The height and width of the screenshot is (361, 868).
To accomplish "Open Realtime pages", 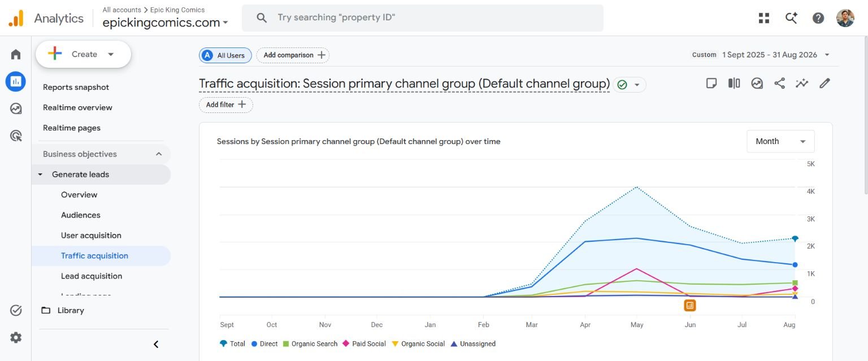I will [72, 128].
